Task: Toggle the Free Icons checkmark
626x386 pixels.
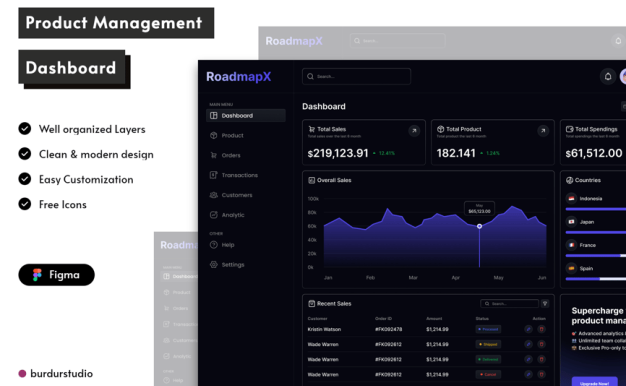Action: (x=25, y=204)
